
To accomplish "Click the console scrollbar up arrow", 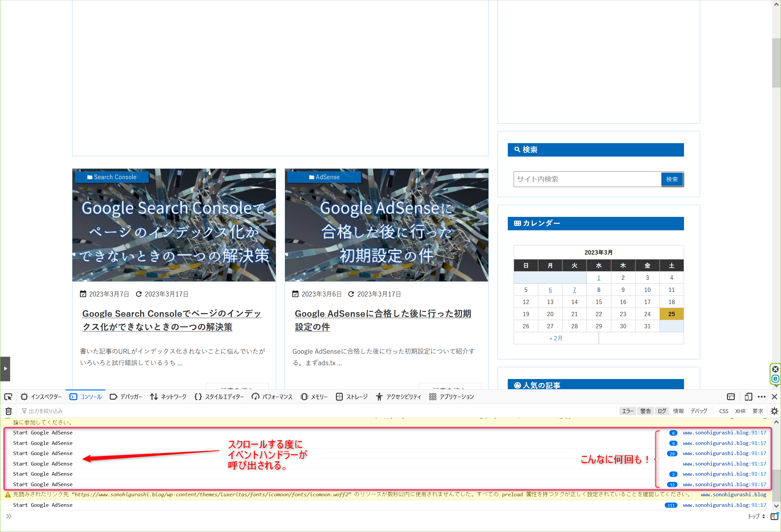I will point(776,422).
